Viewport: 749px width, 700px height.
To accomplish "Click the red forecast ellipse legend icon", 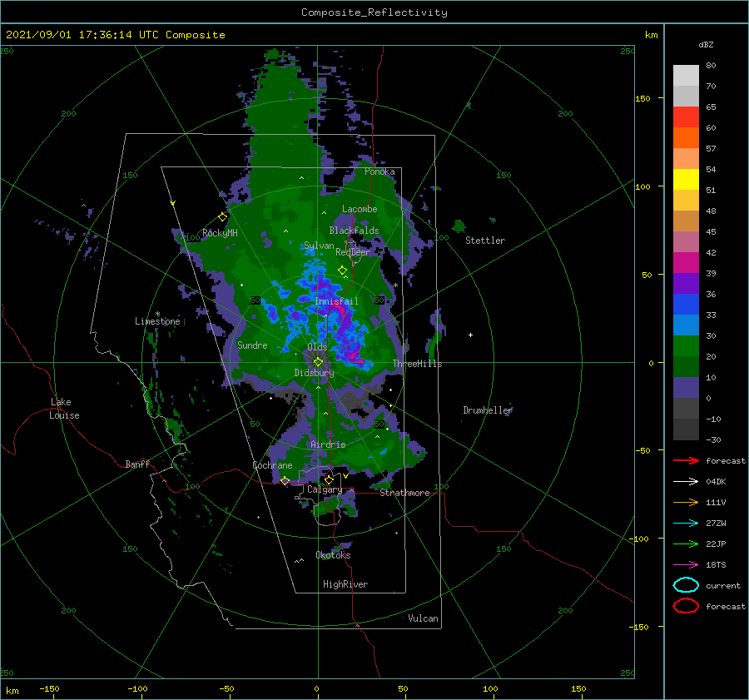I will pyautogui.click(x=686, y=606).
